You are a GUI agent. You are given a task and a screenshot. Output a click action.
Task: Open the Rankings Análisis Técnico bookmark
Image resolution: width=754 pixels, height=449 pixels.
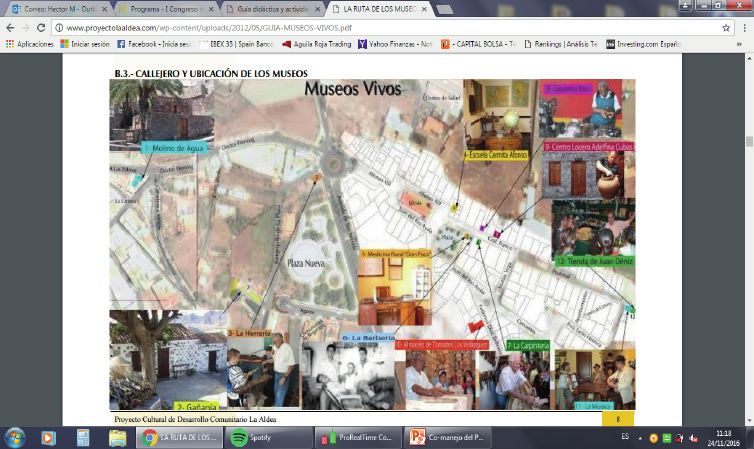pyautogui.click(x=561, y=44)
